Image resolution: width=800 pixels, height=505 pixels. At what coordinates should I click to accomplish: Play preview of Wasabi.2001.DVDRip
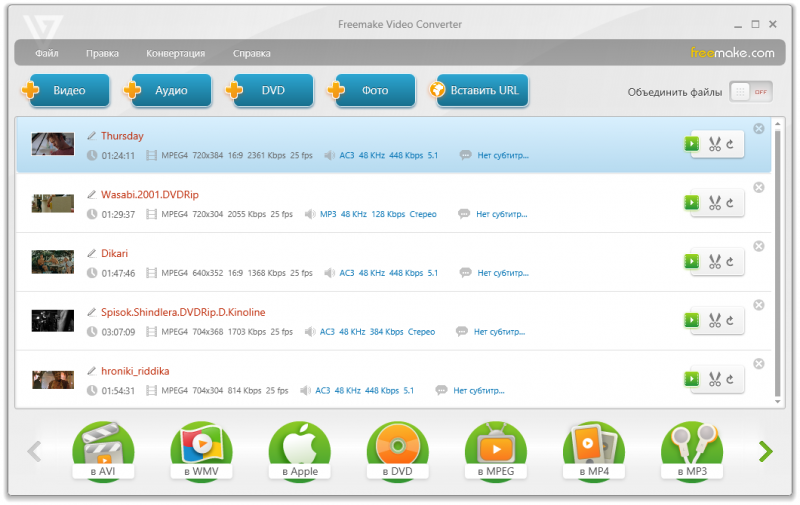coord(692,203)
